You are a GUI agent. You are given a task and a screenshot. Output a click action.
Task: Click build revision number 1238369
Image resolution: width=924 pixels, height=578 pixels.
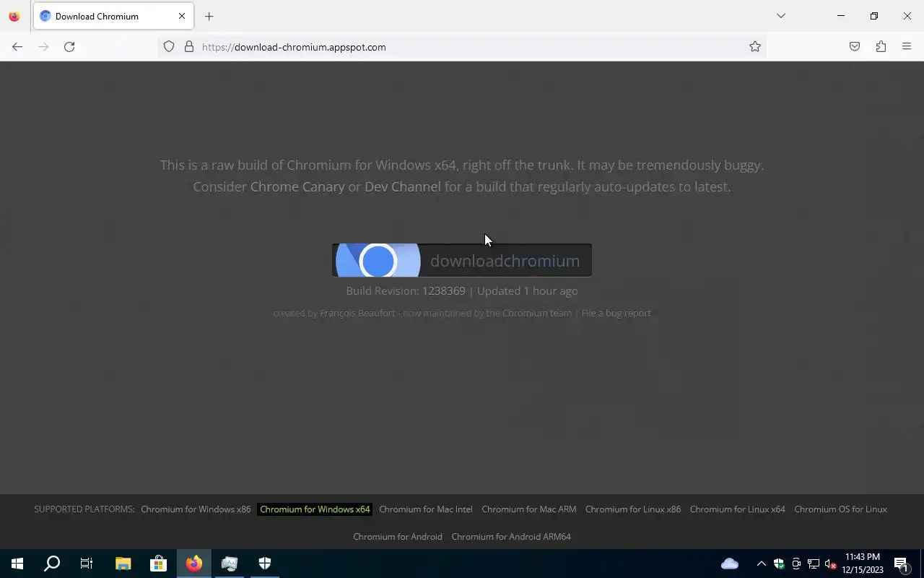(444, 290)
